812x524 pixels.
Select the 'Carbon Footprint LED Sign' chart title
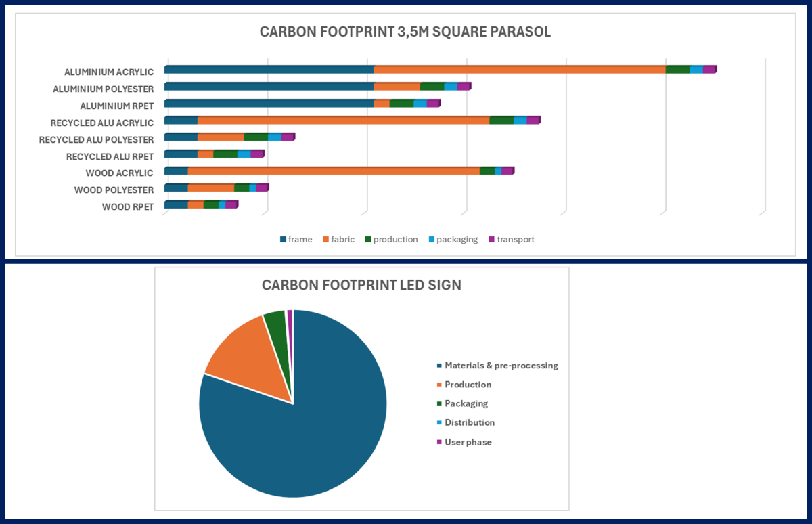[x=361, y=285]
